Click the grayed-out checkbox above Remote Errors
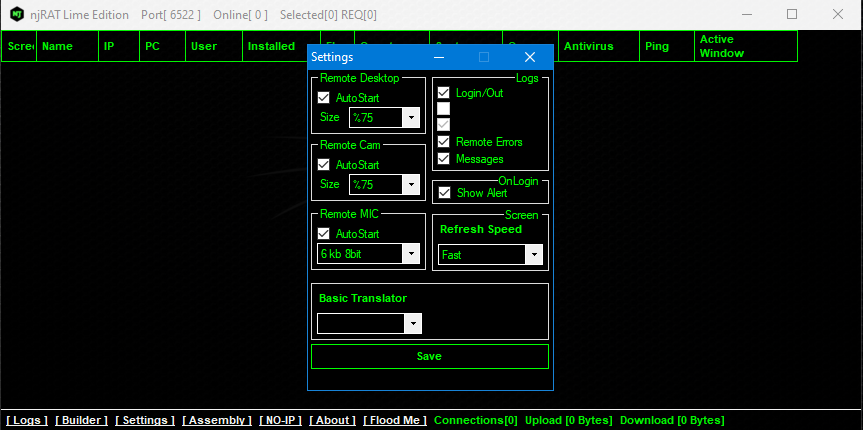The width and height of the screenshot is (863, 430). [444, 125]
